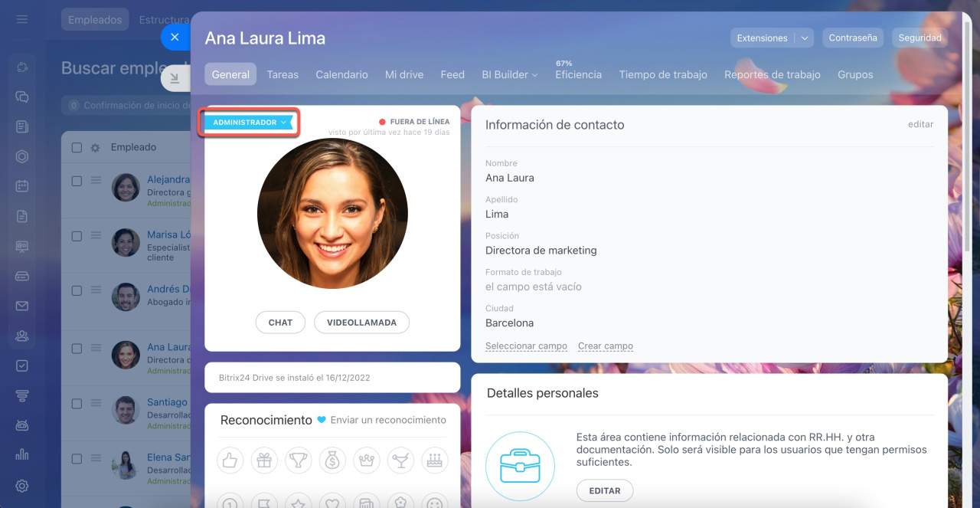Click the Contraseña button

[853, 38]
